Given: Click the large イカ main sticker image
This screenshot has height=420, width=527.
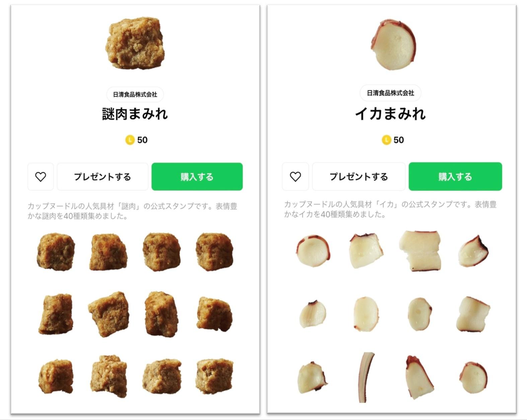Looking at the screenshot, I should coord(393,44).
